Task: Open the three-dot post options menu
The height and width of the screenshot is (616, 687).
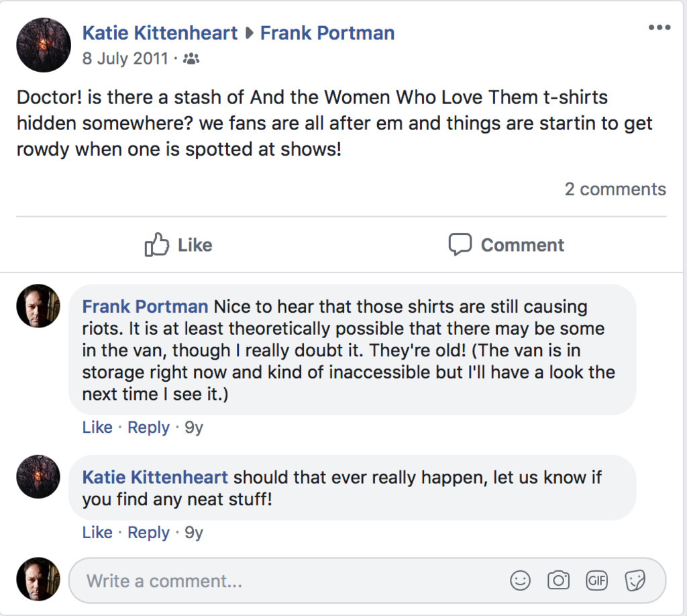Action: pos(659,28)
